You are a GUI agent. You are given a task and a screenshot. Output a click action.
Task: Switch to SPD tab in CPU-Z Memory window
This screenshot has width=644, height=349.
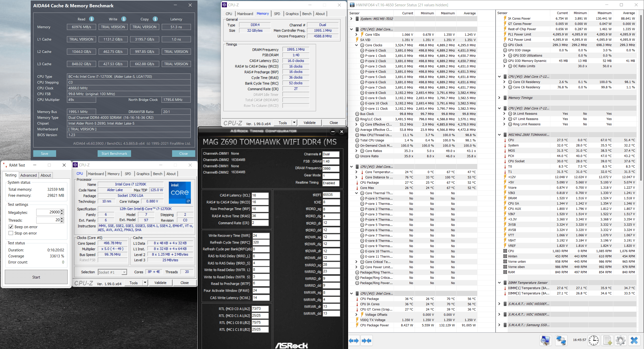click(277, 14)
